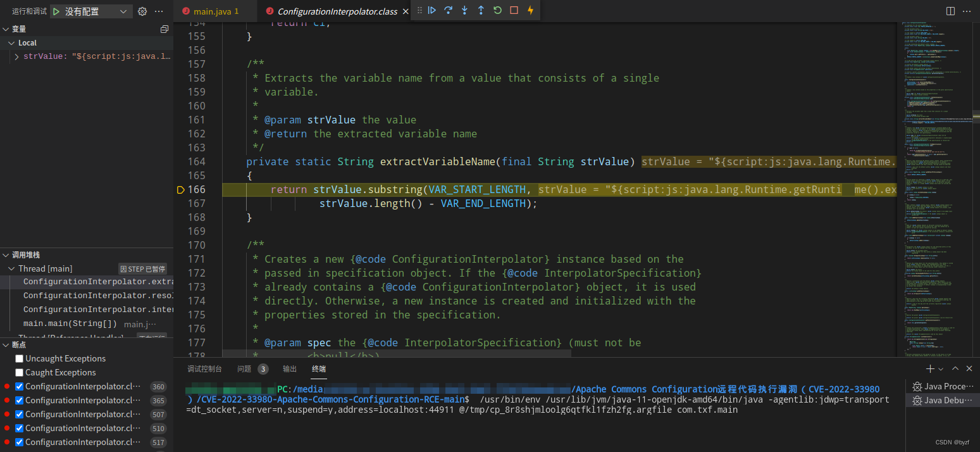980x452 pixels.
Task: Maximize the panel with up chevron
Action: coord(955,368)
